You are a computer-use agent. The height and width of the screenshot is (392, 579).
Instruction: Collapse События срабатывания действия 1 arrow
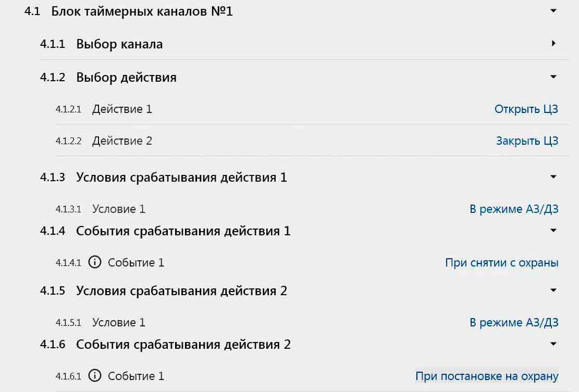(553, 230)
